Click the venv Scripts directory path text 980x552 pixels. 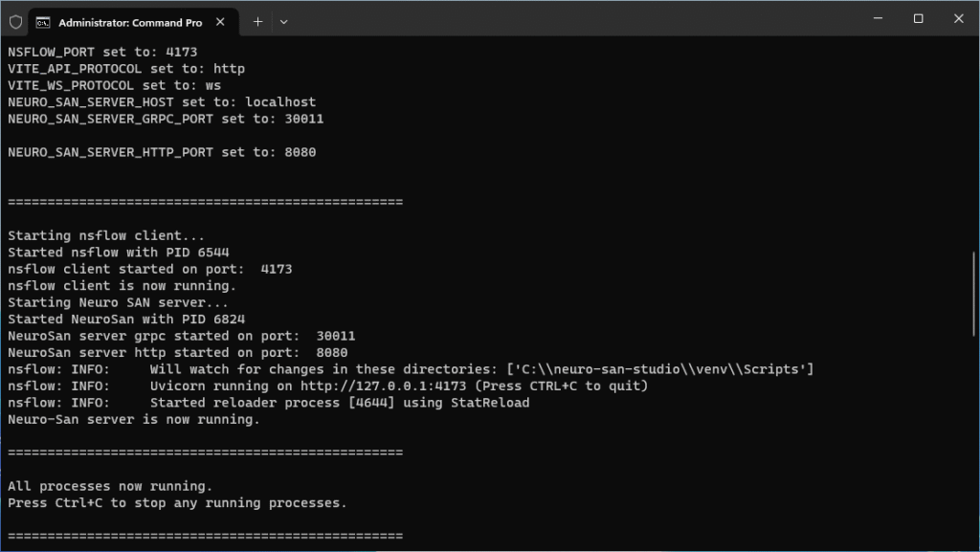point(659,369)
